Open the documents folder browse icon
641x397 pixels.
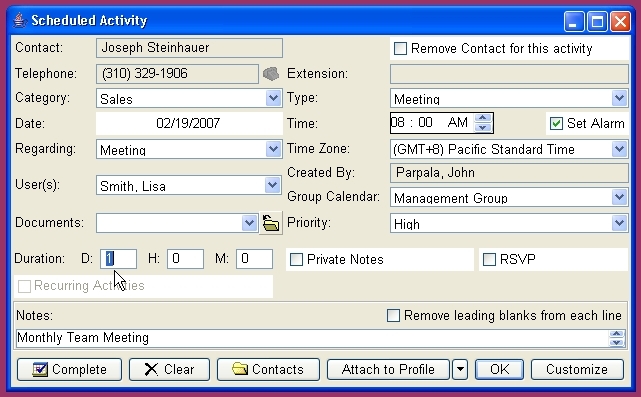[x=271, y=223]
